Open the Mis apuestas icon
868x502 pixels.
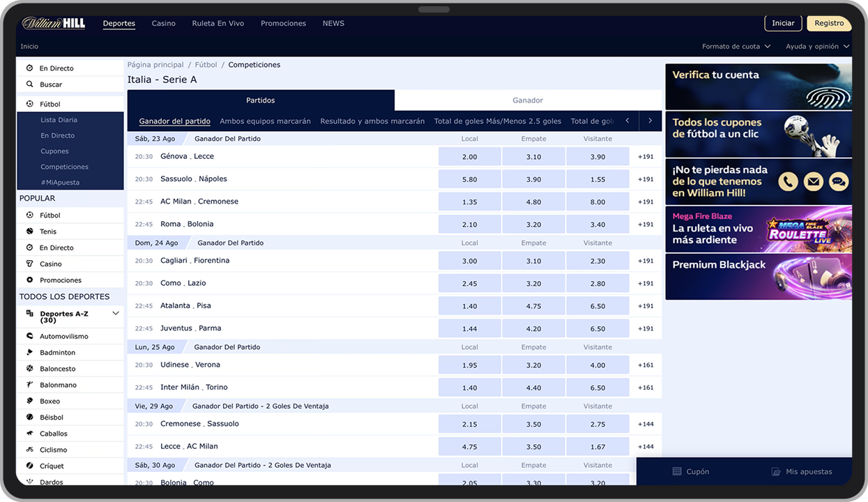point(776,471)
